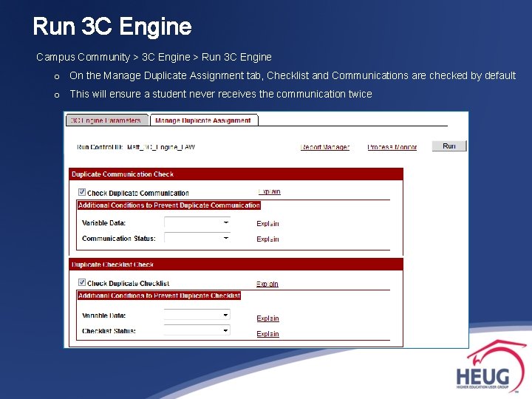Select the Manage Duplicate Assignment tab

(x=204, y=120)
